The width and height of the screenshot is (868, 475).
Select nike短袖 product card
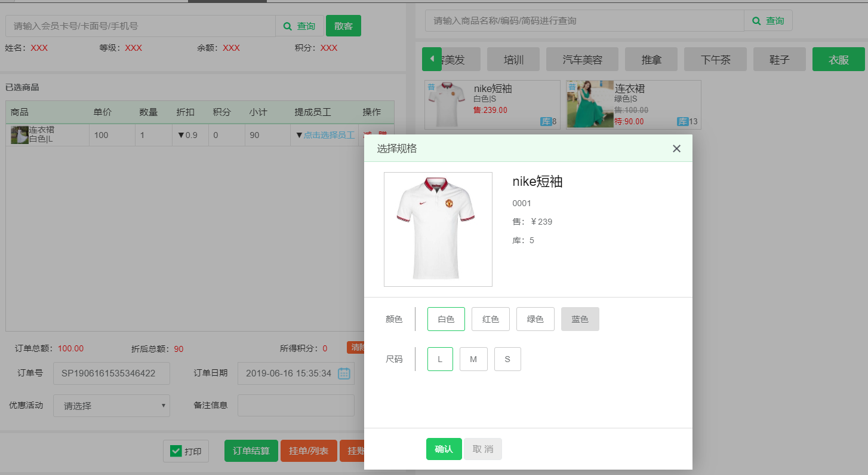tap(493, 105)
